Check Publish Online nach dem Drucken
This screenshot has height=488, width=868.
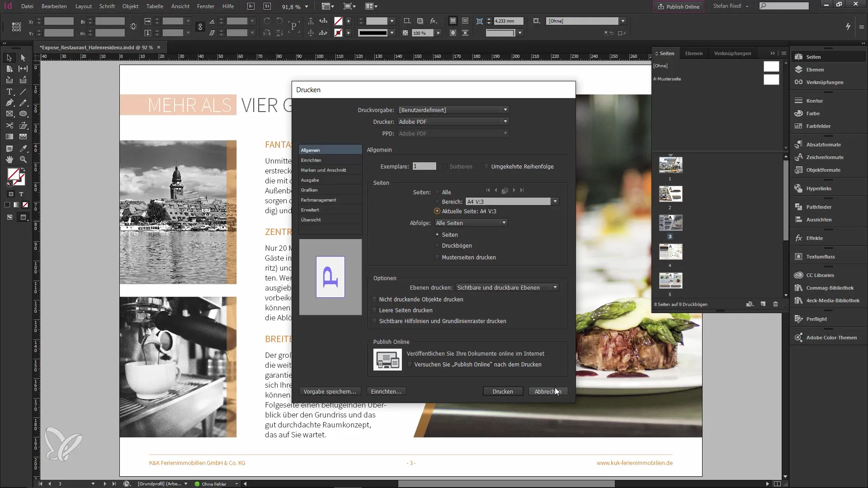pos(410,365)
